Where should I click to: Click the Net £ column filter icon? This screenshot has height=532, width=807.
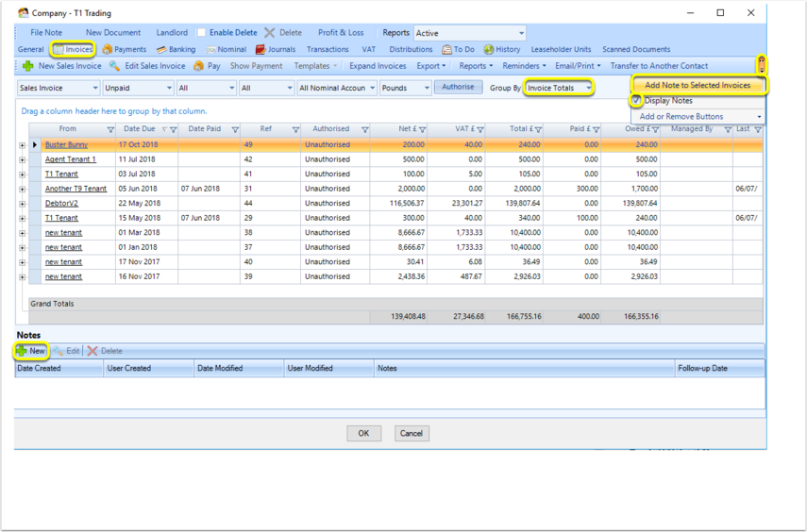(423, 129)
